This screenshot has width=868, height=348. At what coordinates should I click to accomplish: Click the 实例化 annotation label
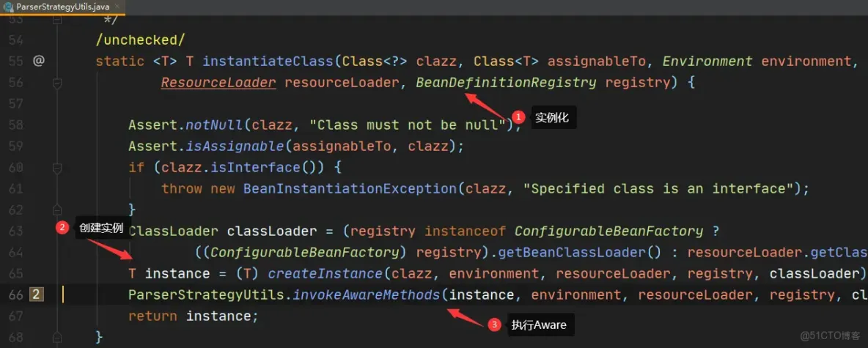pos(552,117)
